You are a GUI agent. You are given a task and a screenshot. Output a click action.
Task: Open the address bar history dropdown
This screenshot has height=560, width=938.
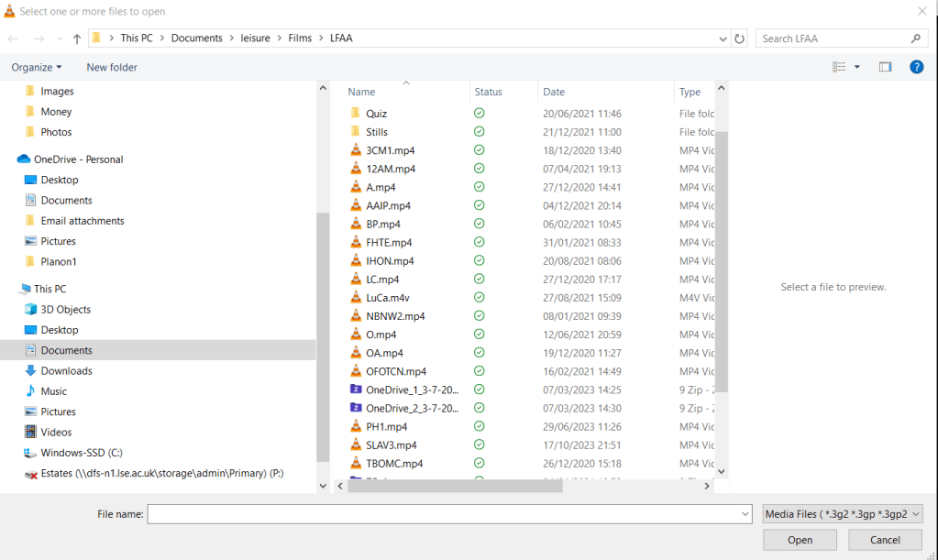pos(723,38)
